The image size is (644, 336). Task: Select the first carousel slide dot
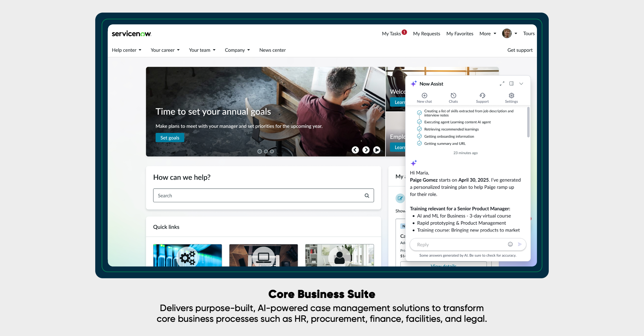pos(259,151)
